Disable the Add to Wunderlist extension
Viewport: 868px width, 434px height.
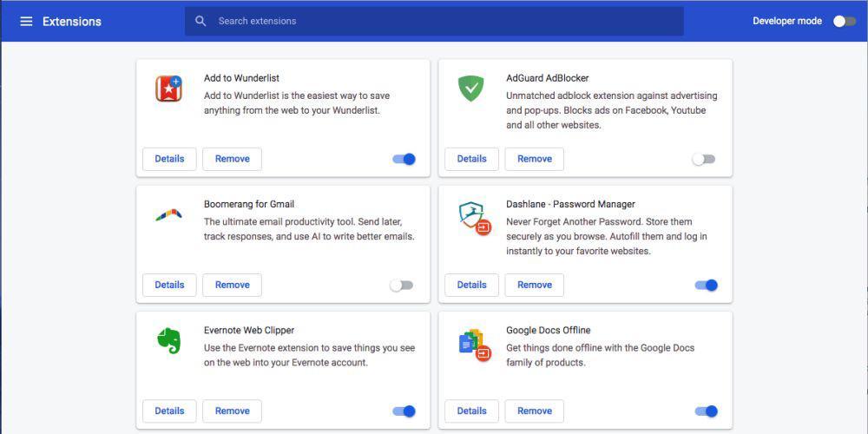pyautogui.click(x=404, y=160)
